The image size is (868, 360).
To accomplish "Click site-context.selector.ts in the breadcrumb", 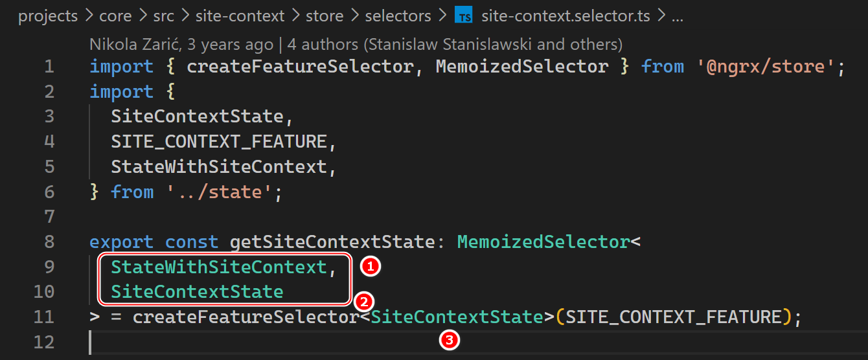I will (x=567, y=16).
